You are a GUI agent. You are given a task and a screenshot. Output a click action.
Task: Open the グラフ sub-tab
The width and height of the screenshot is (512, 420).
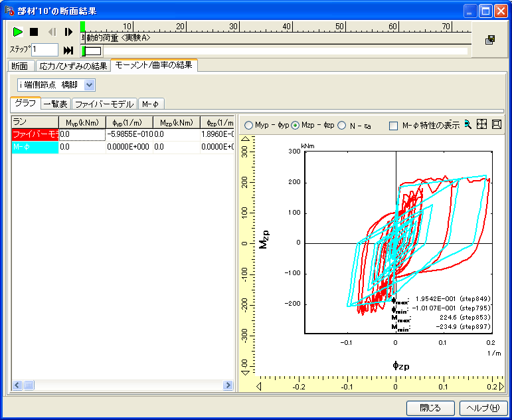coord(26,103)
